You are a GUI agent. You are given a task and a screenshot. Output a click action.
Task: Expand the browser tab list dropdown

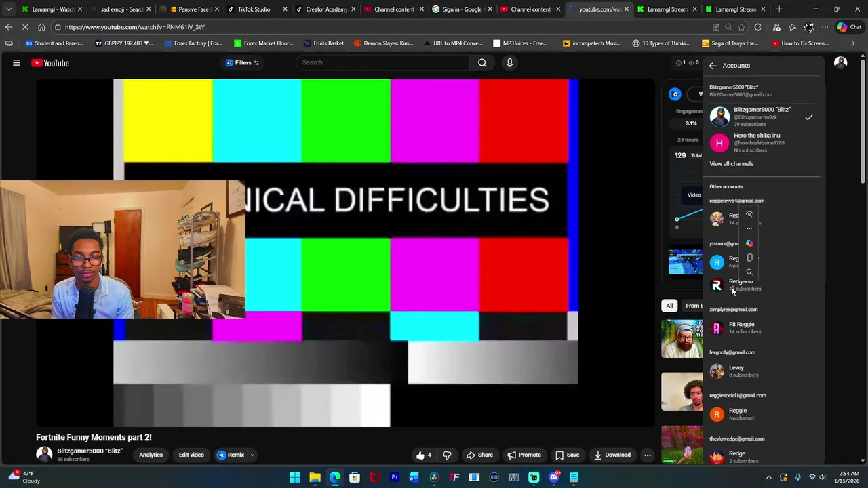click(8, 9)
